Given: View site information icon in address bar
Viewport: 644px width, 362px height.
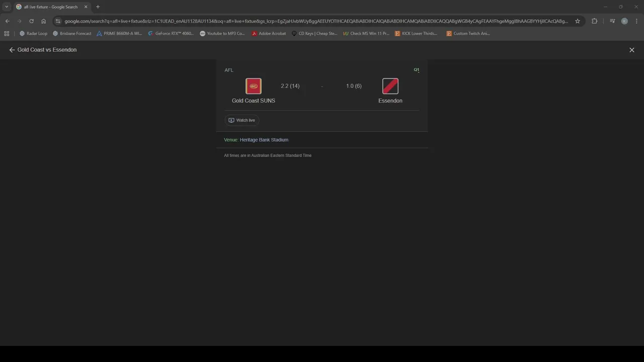Looking at the screenshot, I should pyautogui.click(x=58, y=21).
